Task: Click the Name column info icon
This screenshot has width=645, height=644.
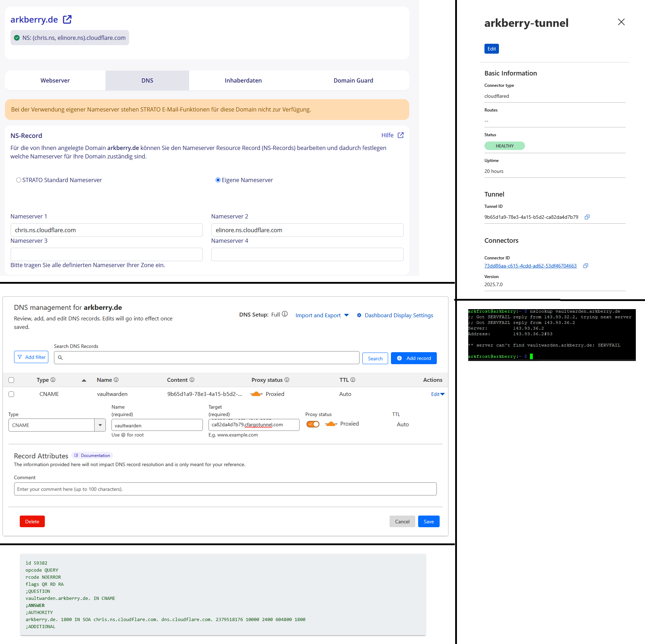Action: (x=116, y=380)
